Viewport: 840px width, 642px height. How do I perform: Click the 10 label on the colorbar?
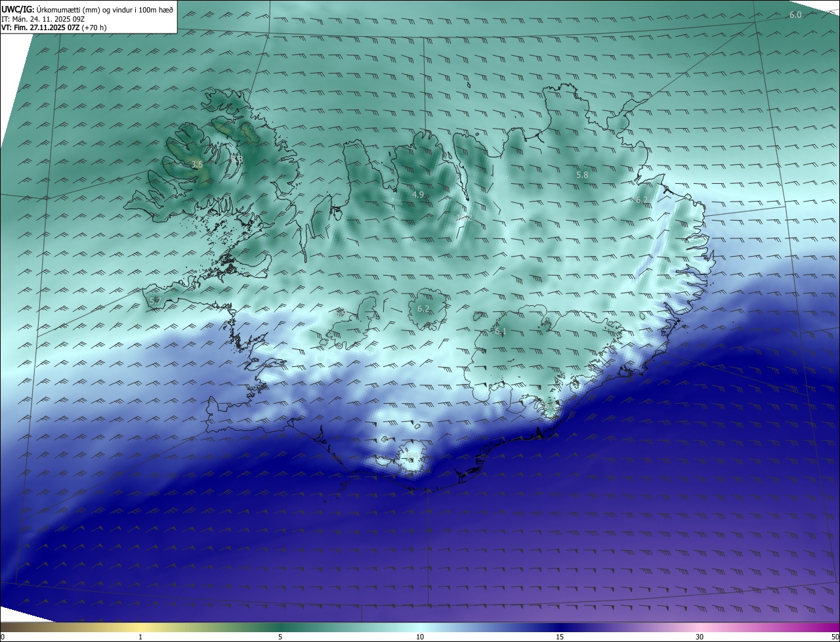tap(420, 637)
